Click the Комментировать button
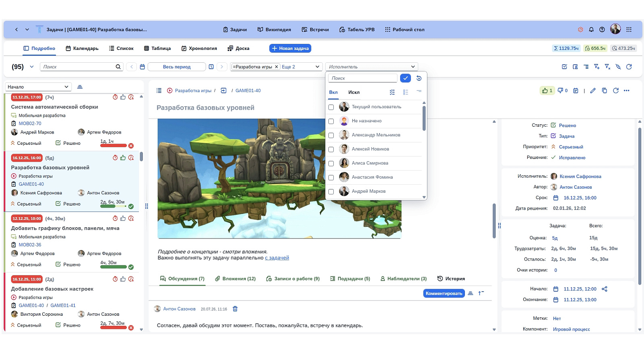Image resolution: width=644 pixels, height=362 pixels. [444, 294]
